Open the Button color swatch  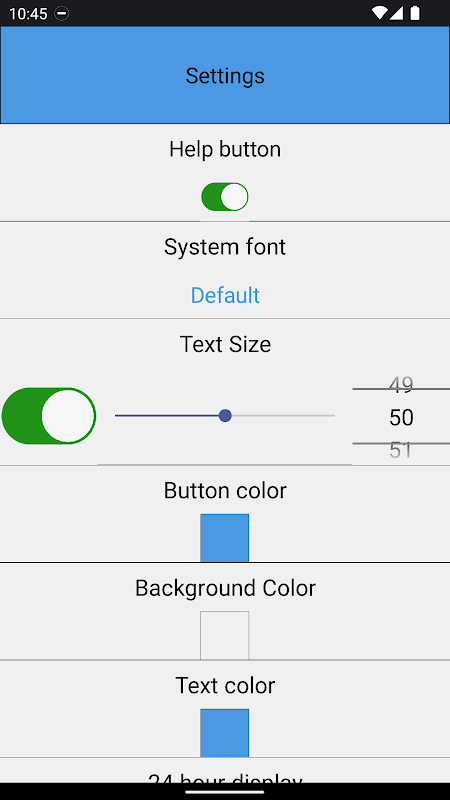point(224,538)
